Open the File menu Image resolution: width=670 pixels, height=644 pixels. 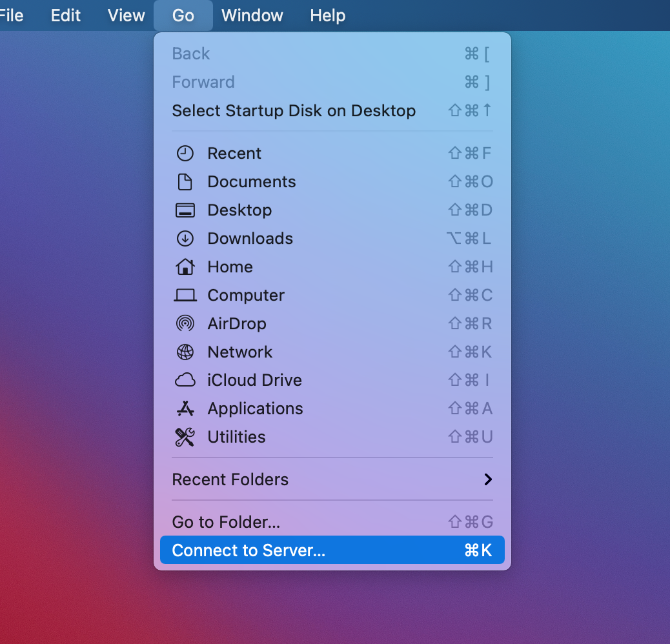point(11,15)
